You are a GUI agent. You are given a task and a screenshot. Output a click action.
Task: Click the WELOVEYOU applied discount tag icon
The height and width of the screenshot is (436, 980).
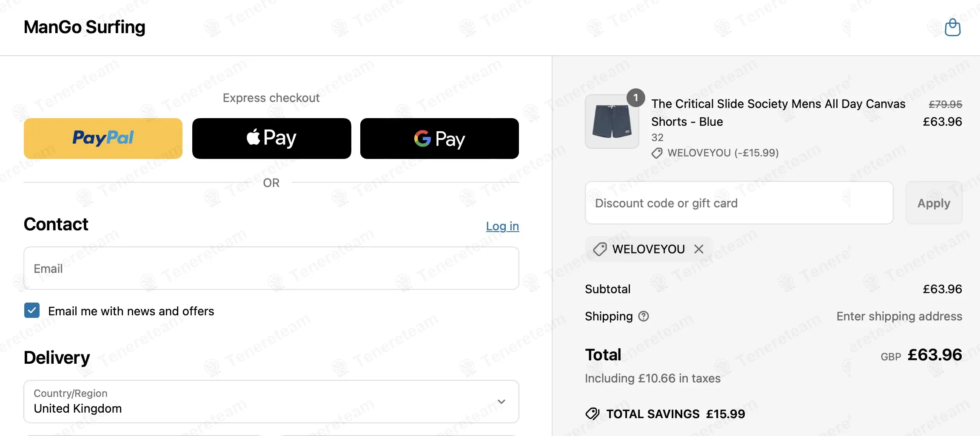[600, 249]
